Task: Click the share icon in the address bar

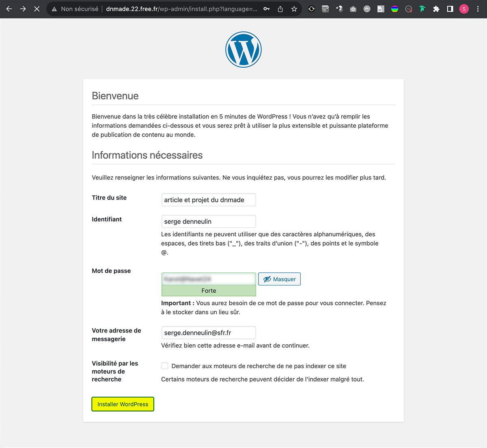Action: pos(280,9)
